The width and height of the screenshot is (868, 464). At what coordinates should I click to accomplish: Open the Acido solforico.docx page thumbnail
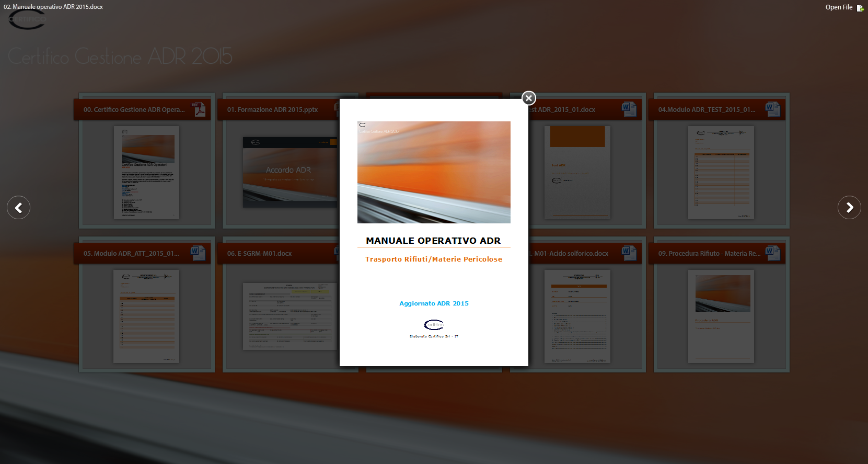click(x=577, y=316)
